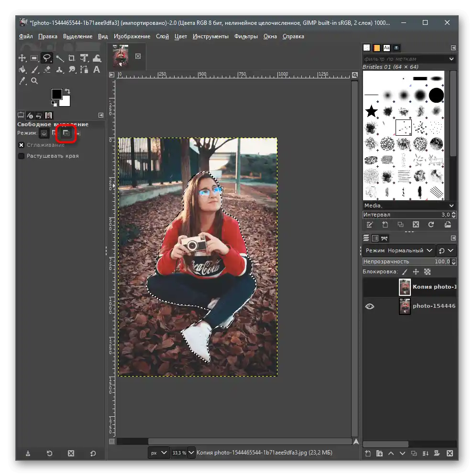This screenshot has height=476, width=474.
Task: Open the Выделение menu
Action: pos(78,36)
